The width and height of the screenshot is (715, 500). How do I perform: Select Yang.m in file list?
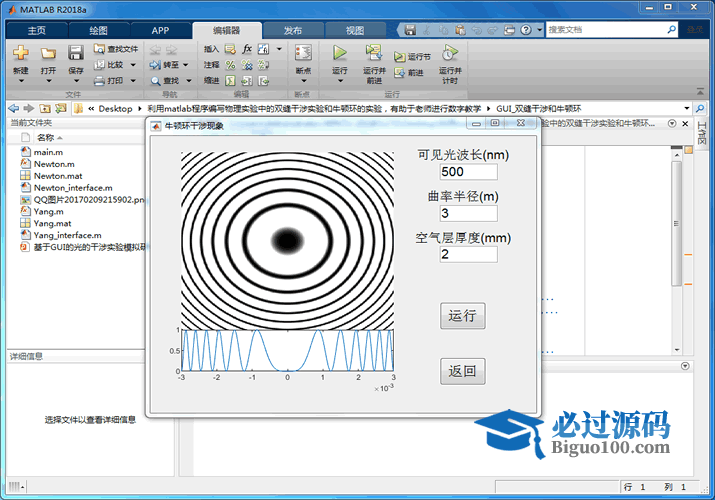[x=48, y=211]
